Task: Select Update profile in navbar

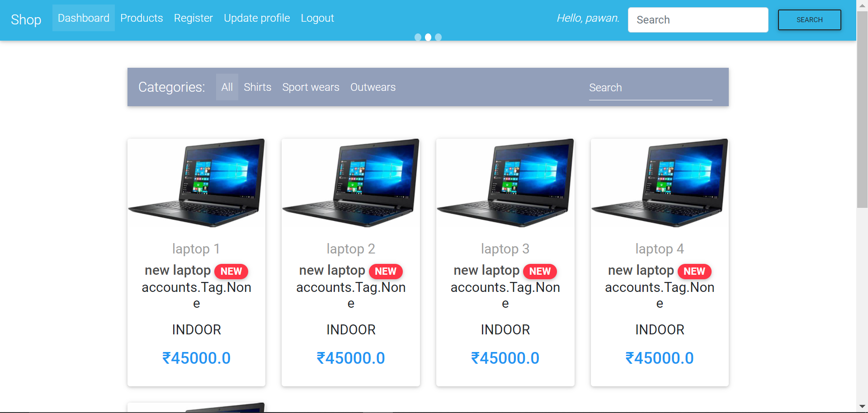Action: (257, 18)
